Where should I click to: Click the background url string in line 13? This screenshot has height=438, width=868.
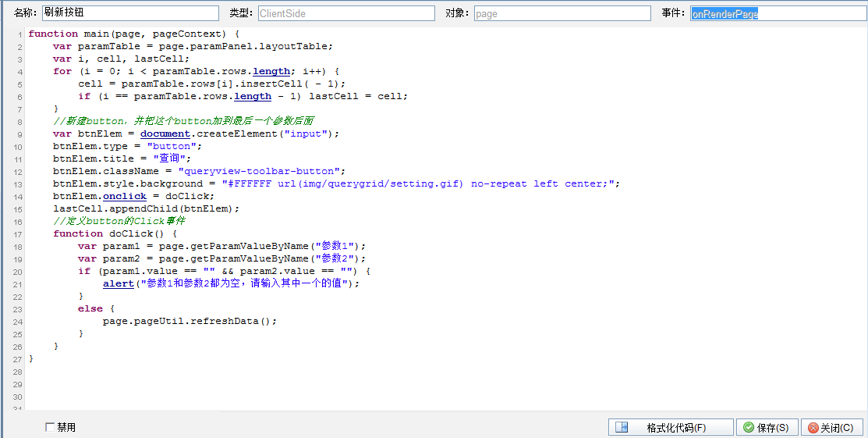point(418,183)
